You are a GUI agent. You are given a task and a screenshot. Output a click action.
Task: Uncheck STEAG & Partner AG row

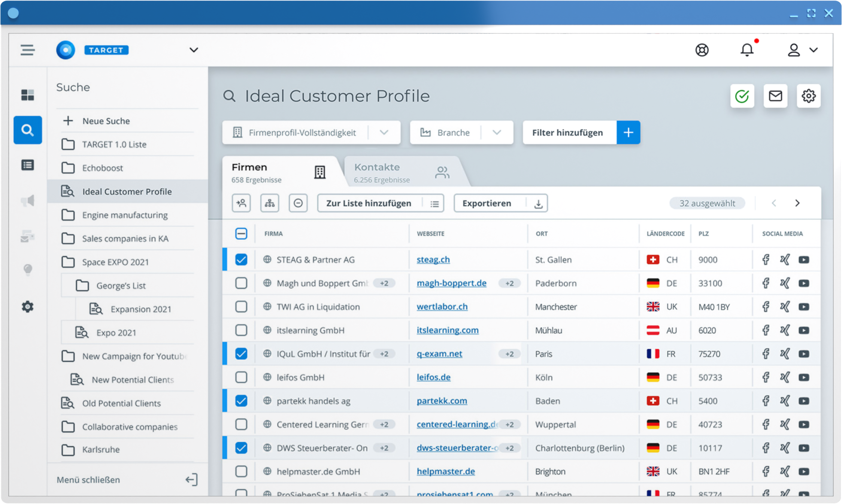241,260
